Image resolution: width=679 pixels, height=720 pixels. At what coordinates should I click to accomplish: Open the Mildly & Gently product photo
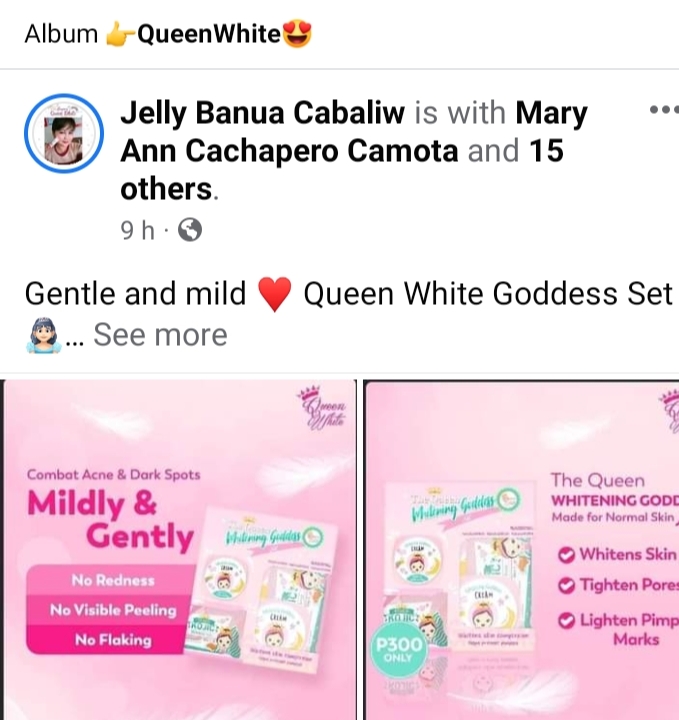click(178, 550)
